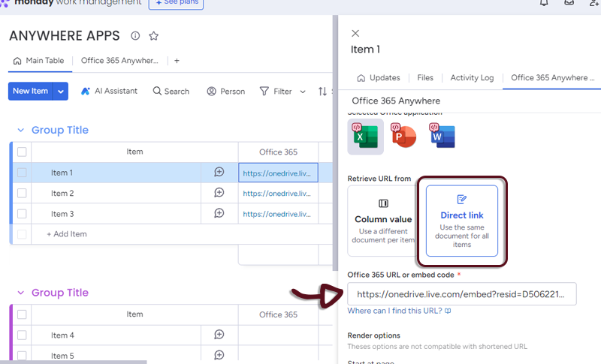Screen dimensions: 601x364
Task: Open the Files tab
Action: tap(425, 78)
